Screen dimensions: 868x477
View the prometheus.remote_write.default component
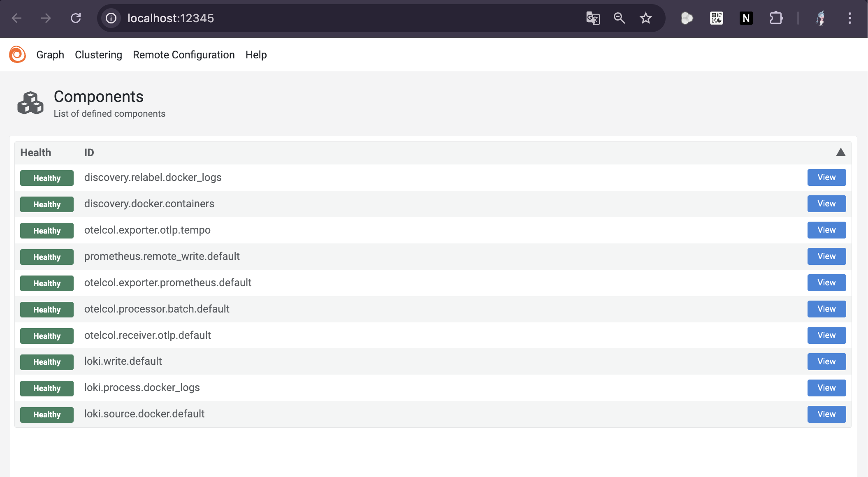pos(826,256)
